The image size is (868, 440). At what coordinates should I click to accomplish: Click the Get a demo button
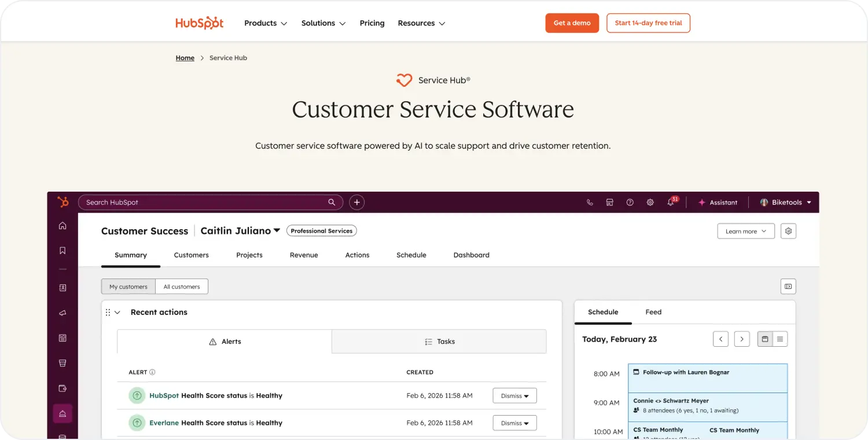point(572,23)
